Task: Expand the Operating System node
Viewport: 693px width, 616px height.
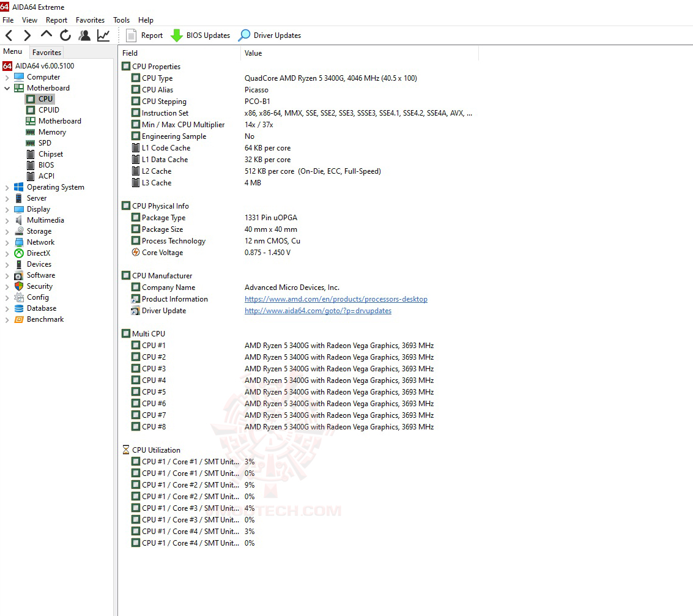Action: (x=7, y=187)
